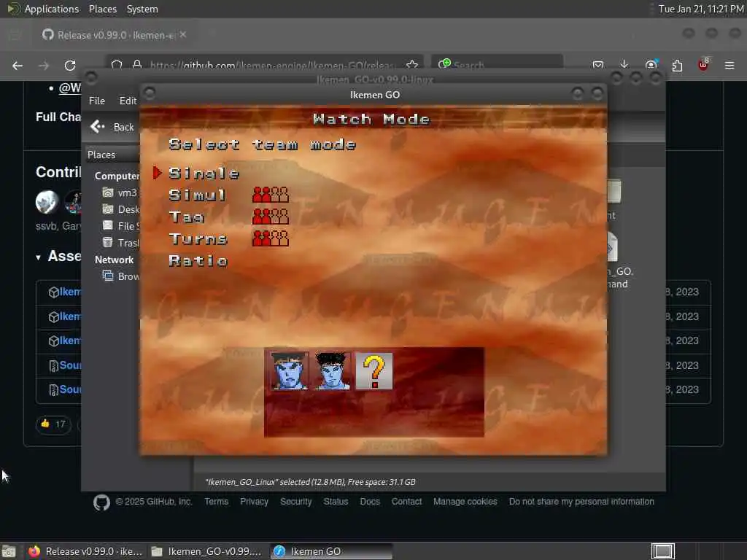Image resolution: width=747 pixels, height=560 pixels.
Task: Select Single team mode in Ikemen GO
Action: click(204, 174)
